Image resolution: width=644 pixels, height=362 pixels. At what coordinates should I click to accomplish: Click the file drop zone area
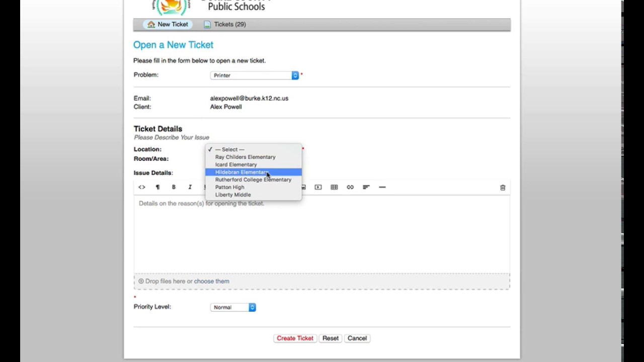click(321, 281)
